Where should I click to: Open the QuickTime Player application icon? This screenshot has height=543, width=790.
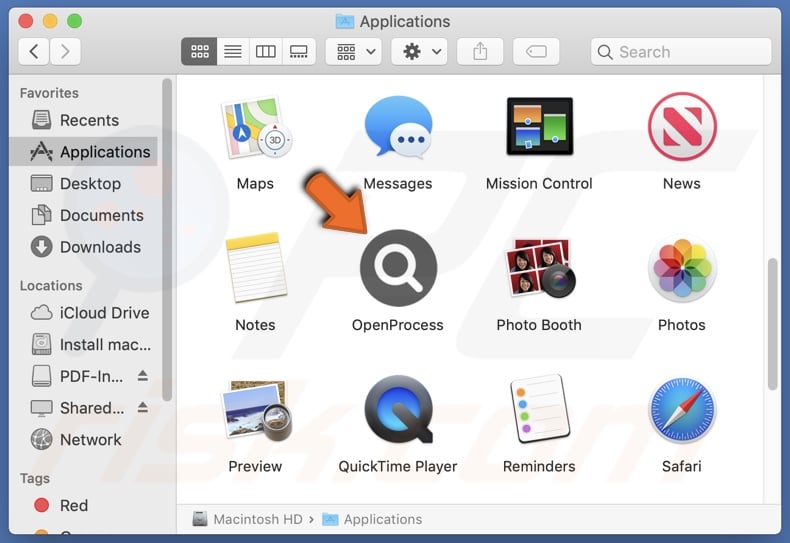pos(398,409)
